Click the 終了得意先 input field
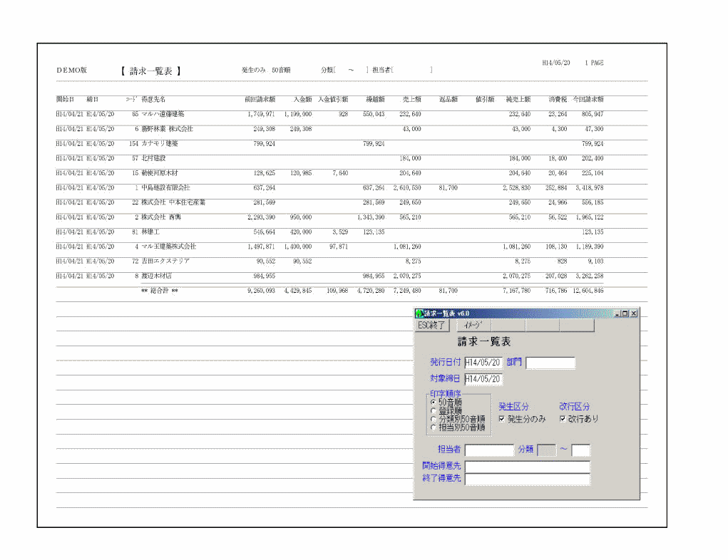This screenshot has height=560, width=728. 528,479
